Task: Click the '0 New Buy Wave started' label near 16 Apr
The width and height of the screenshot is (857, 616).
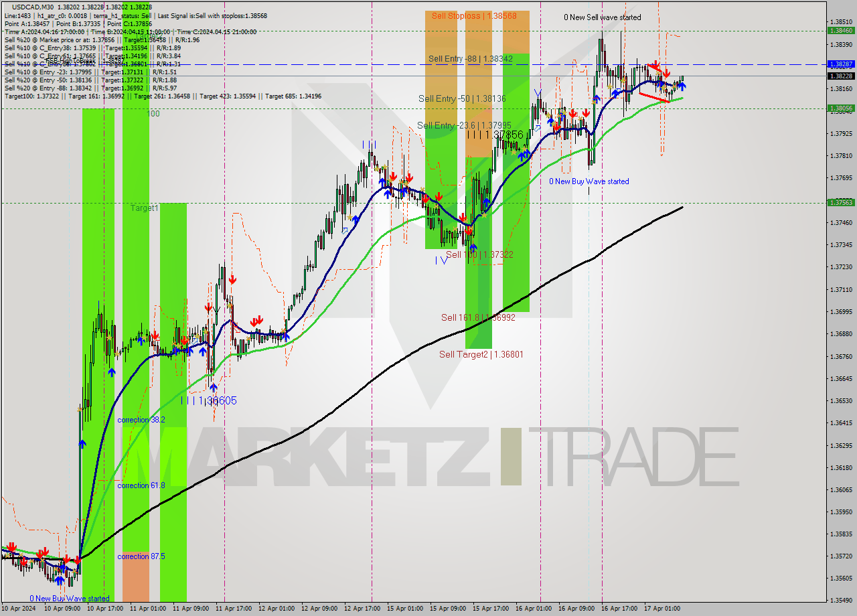Action: [x=589, y=181]
